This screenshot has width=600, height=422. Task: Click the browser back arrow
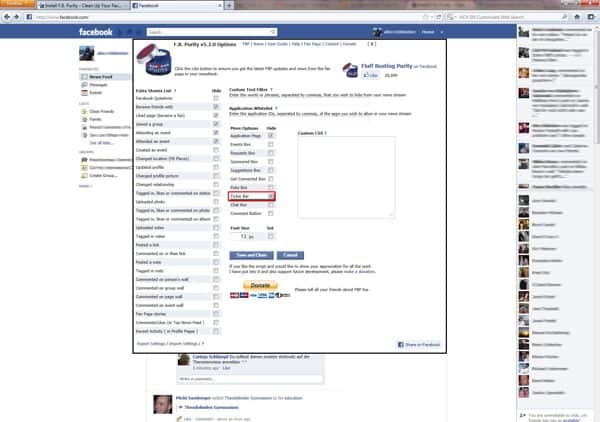coord(7,17)
